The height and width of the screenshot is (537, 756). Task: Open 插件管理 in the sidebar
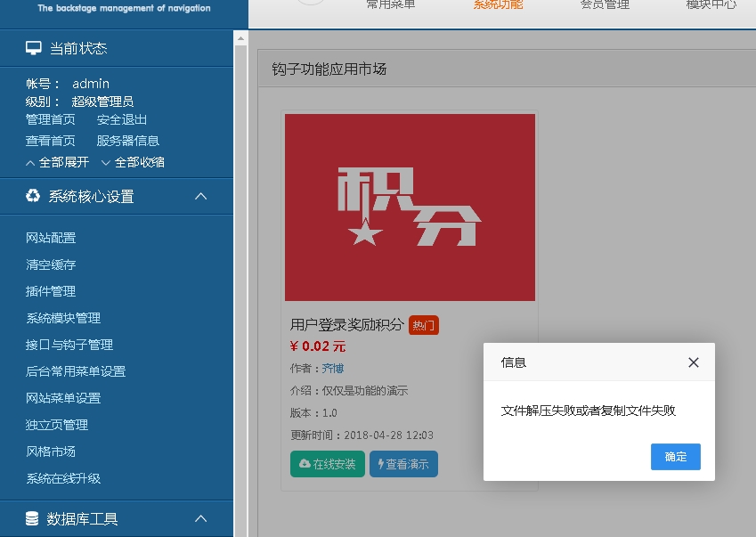pos(51,291)
